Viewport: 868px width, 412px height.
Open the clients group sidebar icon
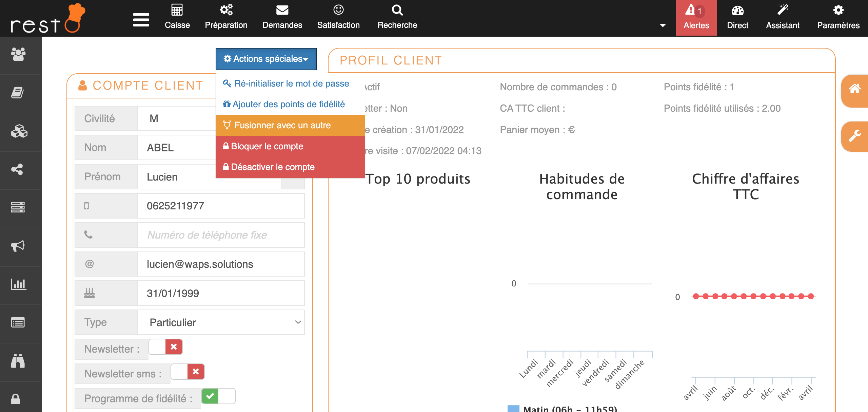[x=18, y=54]
